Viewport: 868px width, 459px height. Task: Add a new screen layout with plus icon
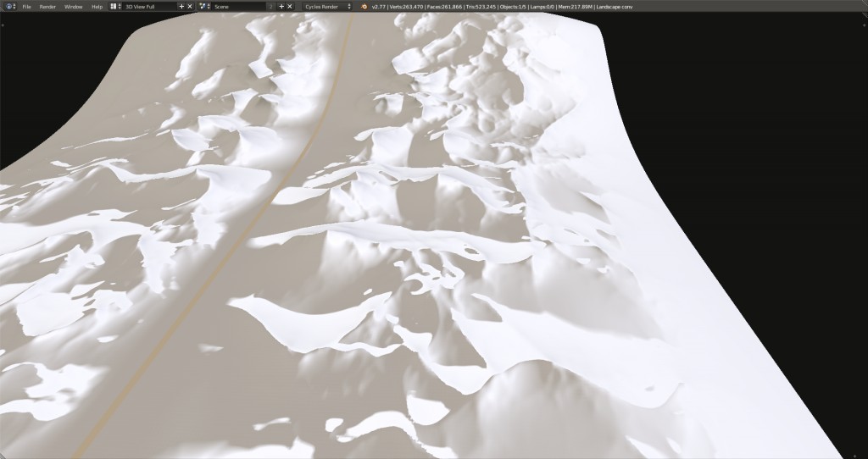[181, 6]
